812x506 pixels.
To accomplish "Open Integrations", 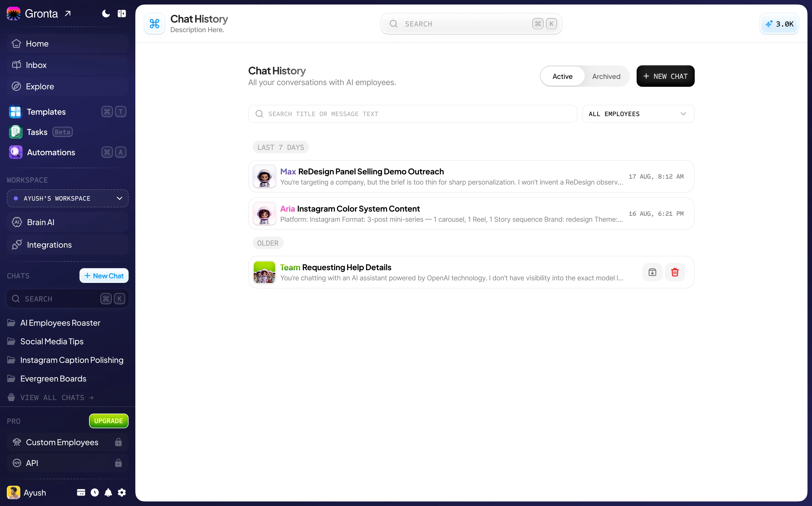I will coord(68,245).
